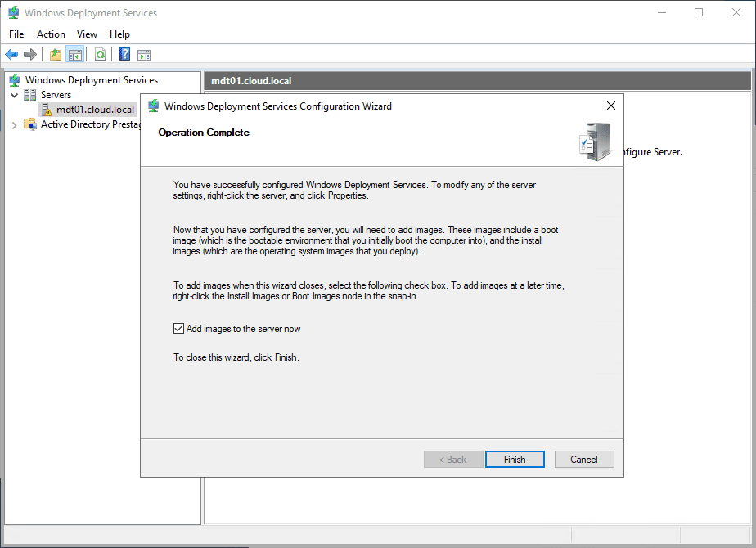Click the 'To close this wizard, click Finish' text
The image size is (756, 548).
click(236, 357)
